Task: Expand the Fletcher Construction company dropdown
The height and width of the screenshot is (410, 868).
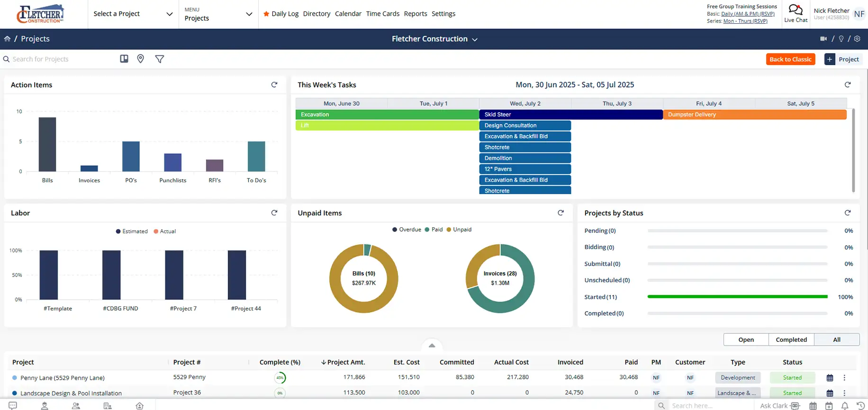Action: click(434, 39)
